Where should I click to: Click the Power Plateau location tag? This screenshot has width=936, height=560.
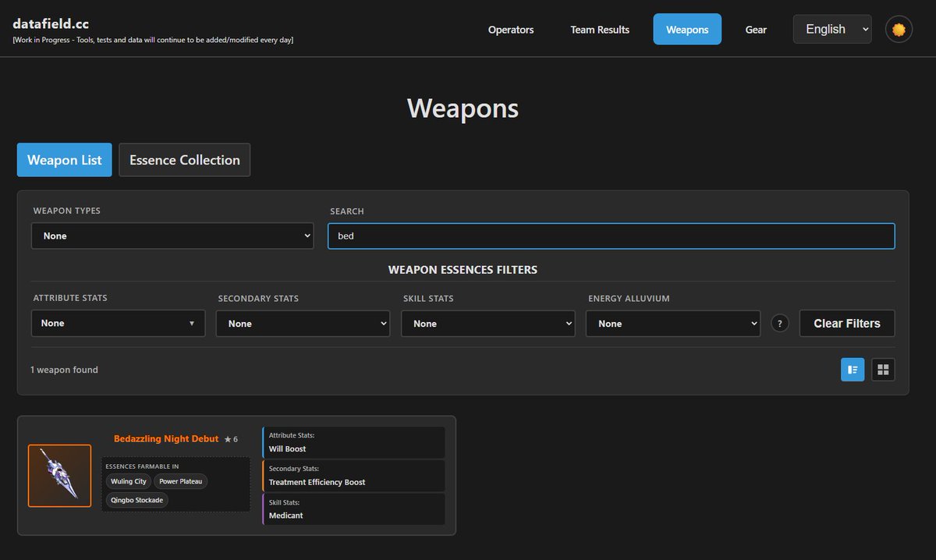point(181,481)
